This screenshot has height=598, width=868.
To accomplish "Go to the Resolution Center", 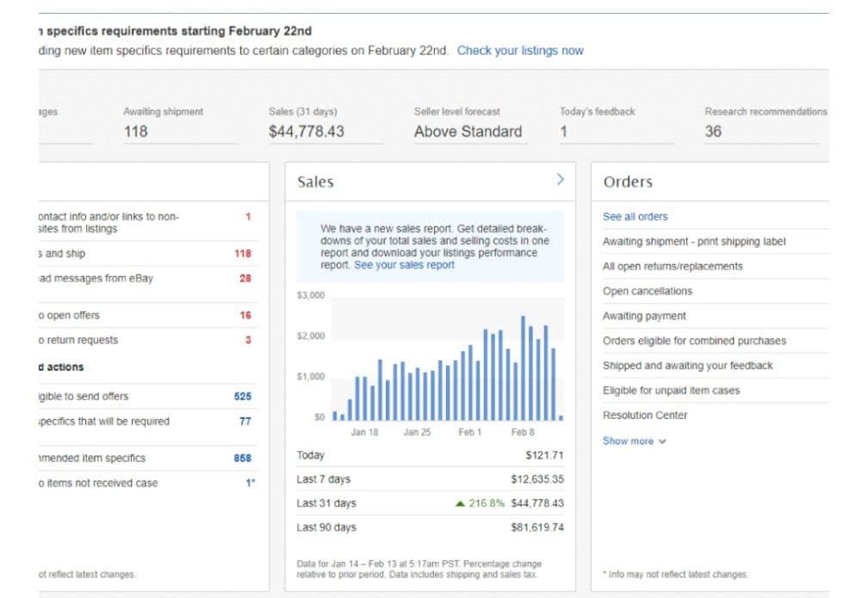I will tap(645, 416).
